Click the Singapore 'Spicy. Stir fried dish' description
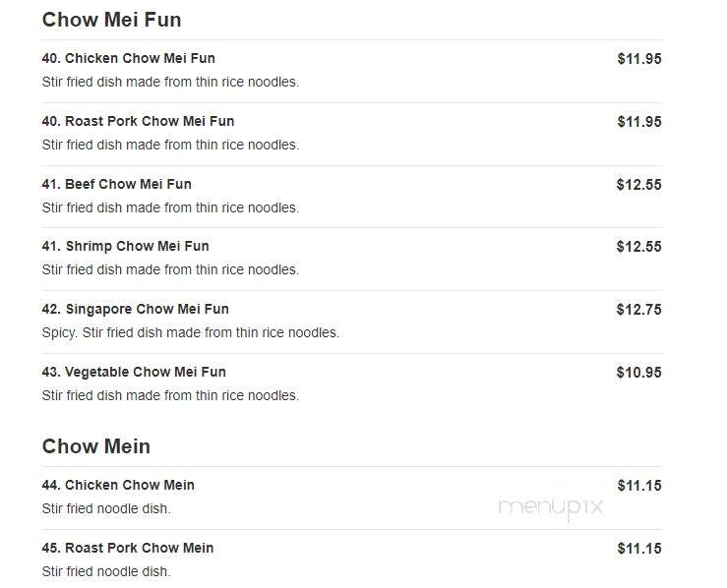 click(x=191, y=332)
